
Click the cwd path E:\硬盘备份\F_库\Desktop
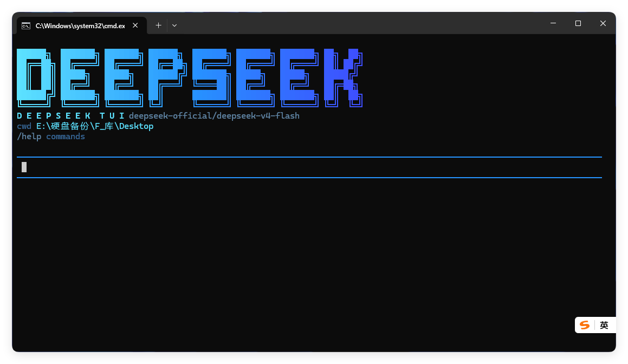click(95, 126)
